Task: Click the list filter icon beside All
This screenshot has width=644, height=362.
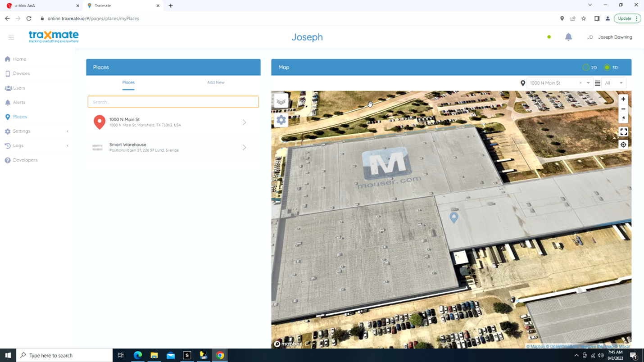Action: tap(598, 83)
